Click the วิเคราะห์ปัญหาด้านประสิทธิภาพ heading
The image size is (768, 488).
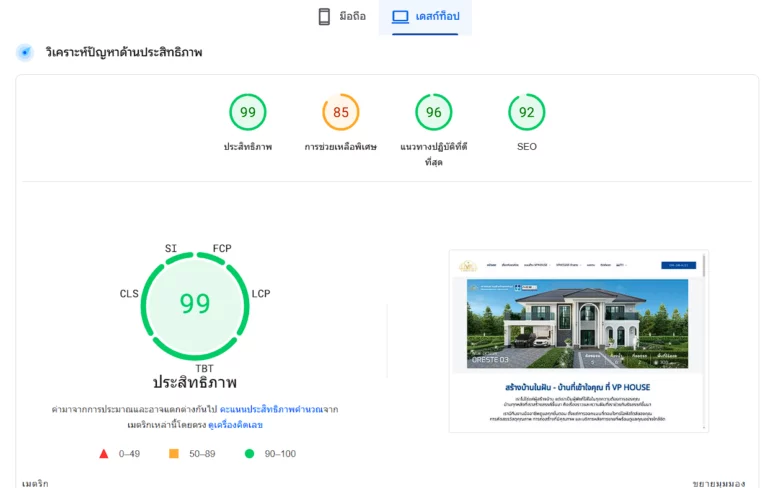coord(124,52)
